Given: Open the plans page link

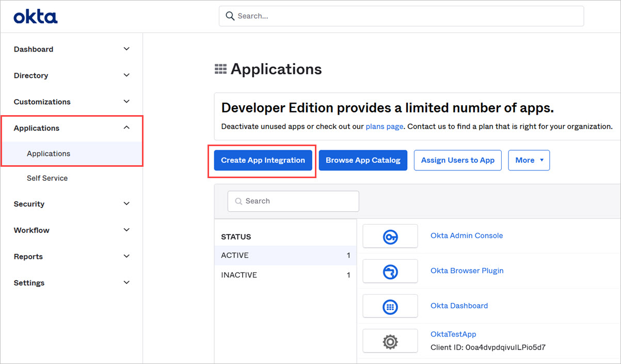Looking at the screenshot, I should pos(384,126).
